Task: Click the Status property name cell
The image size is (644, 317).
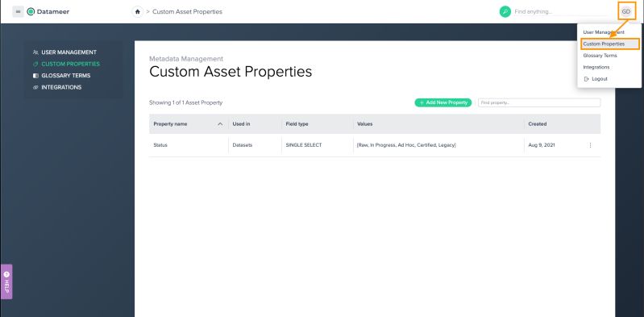Action: point(160,145)
